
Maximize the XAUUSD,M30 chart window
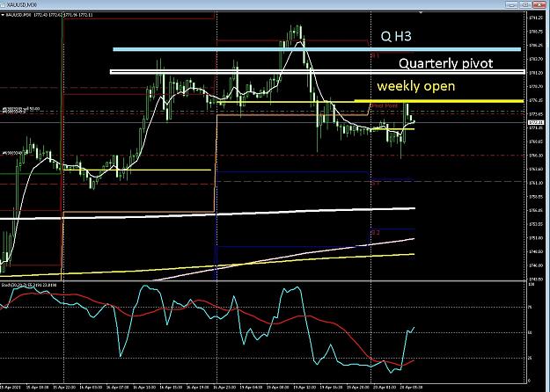[525, 4]
